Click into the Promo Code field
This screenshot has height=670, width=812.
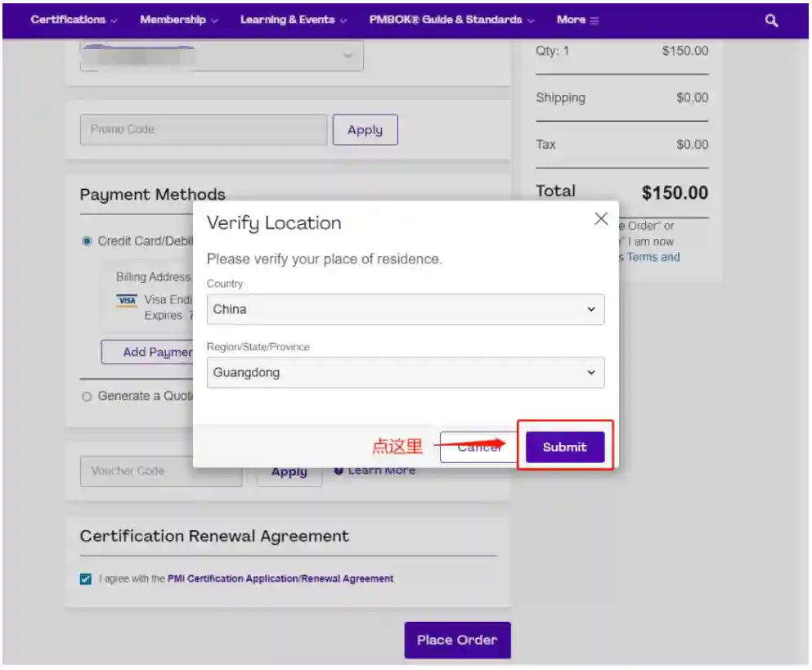pyautogui.click(x=203, y=130)
